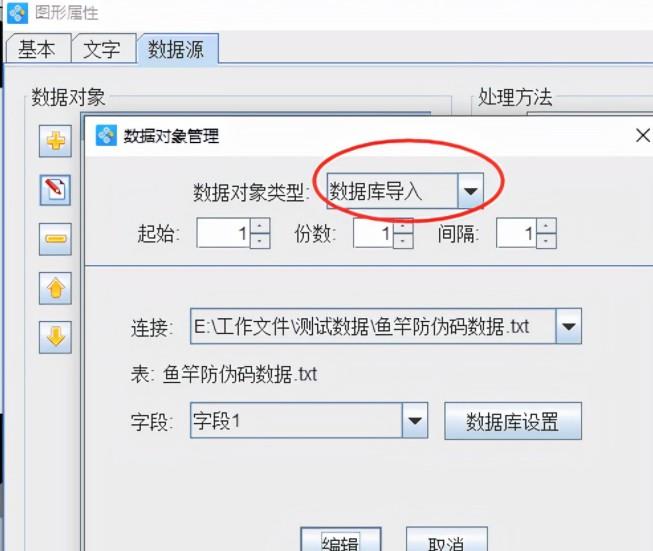Decrease the 间隔 value with down arrow

pyautogui.click(x=546, y=241)
